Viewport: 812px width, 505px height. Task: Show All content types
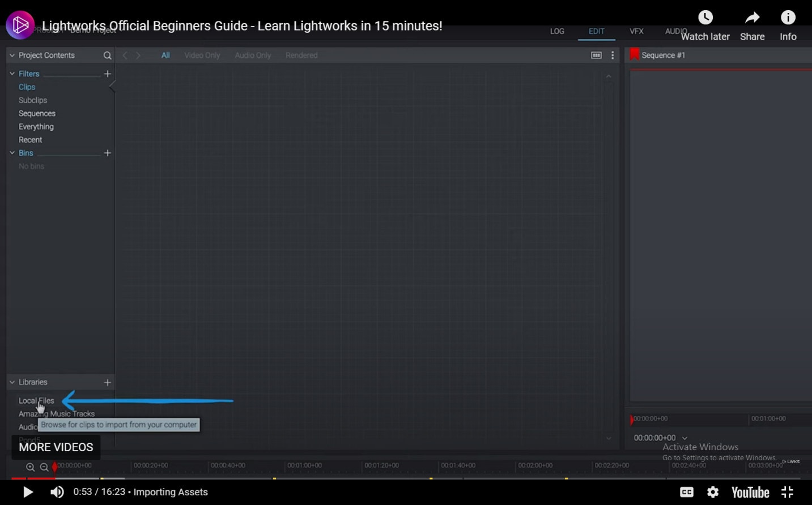click(x=165, y=55)
